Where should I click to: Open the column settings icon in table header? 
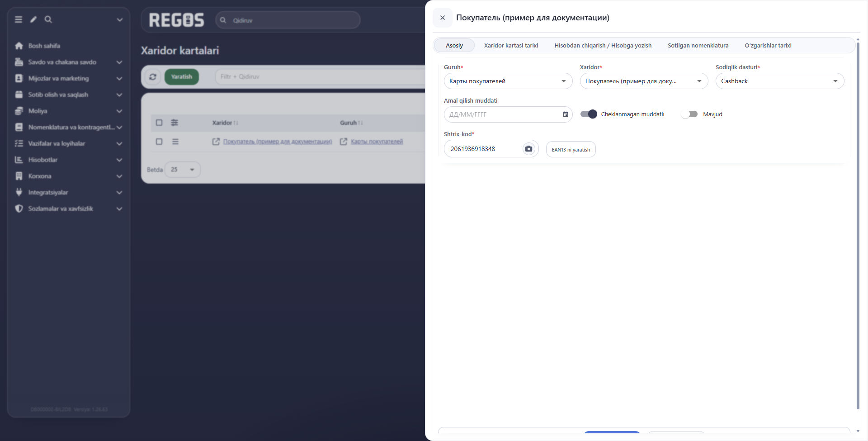click(175, 123)
